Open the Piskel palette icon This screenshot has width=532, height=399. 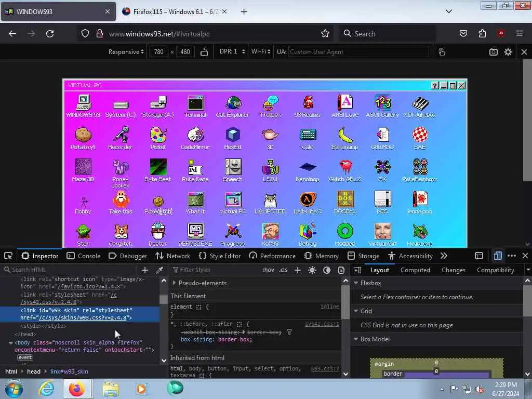(158, 138)
